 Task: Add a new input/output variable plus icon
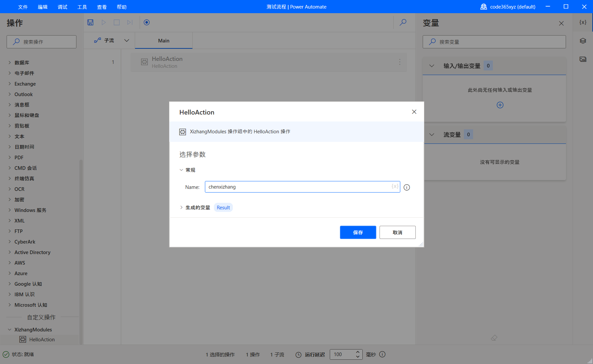point(500,105)
